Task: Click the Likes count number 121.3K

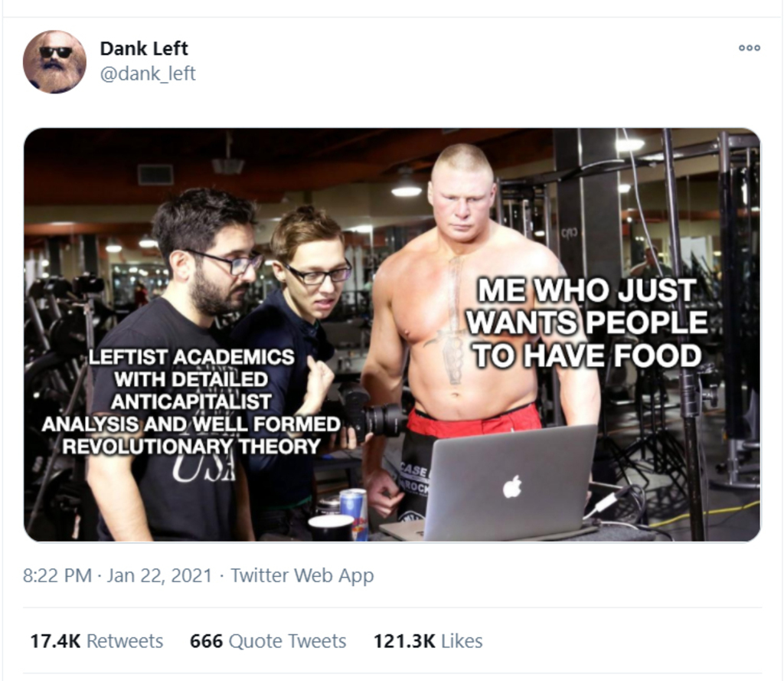Action: [404, 641]
